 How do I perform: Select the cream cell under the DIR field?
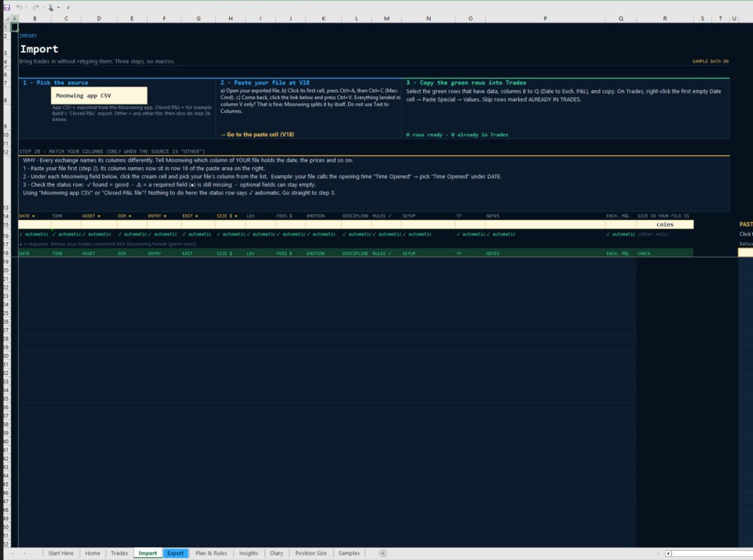(x=132, y=224)
